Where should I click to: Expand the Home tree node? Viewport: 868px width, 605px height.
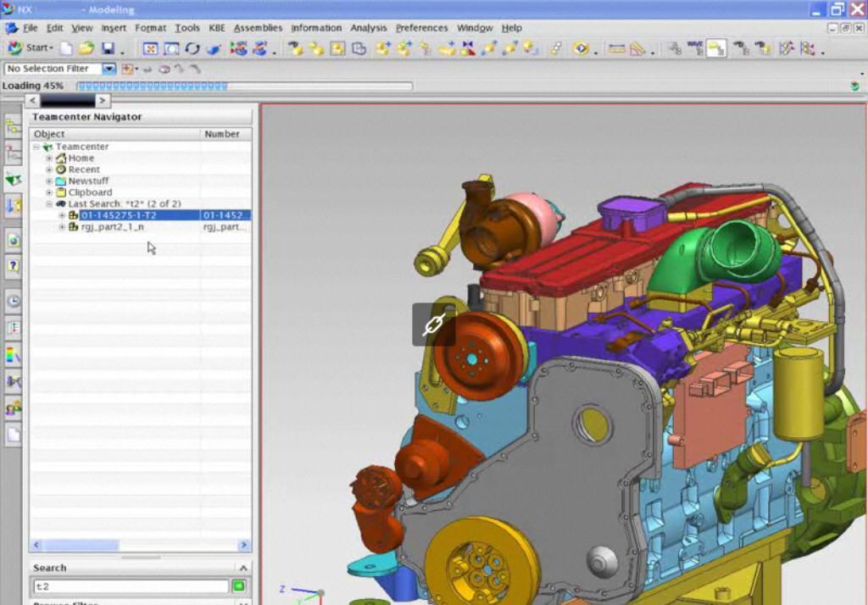[49, 158]
